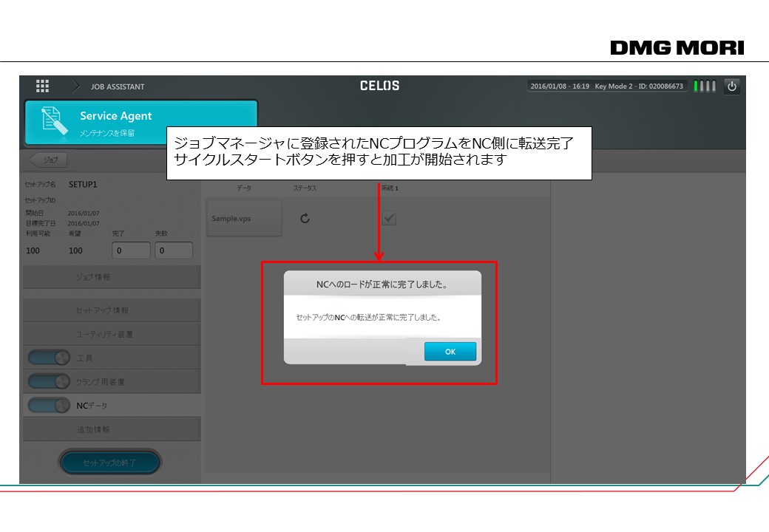Click the green signal status bars
Viewport: 769px width, 532px height.
(704, 86)
